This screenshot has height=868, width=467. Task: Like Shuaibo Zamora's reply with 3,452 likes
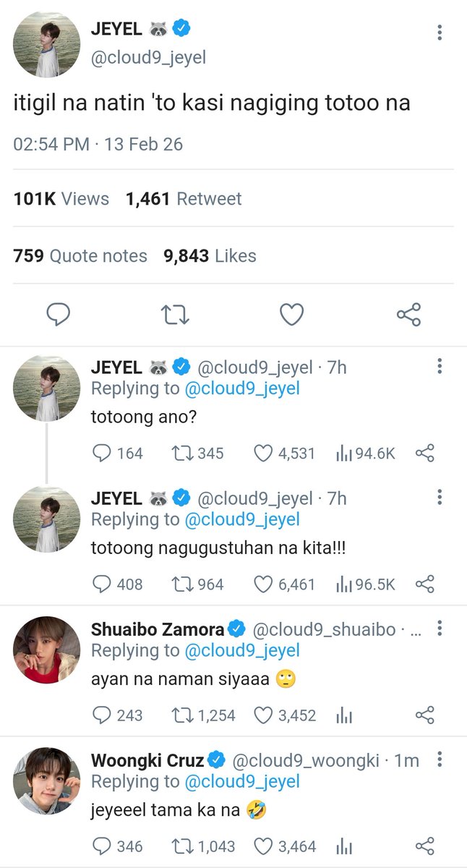(262, 715)
